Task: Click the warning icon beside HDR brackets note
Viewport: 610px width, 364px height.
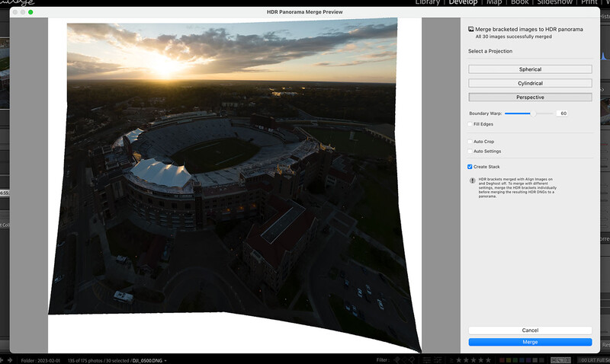Action: point(472,180)
